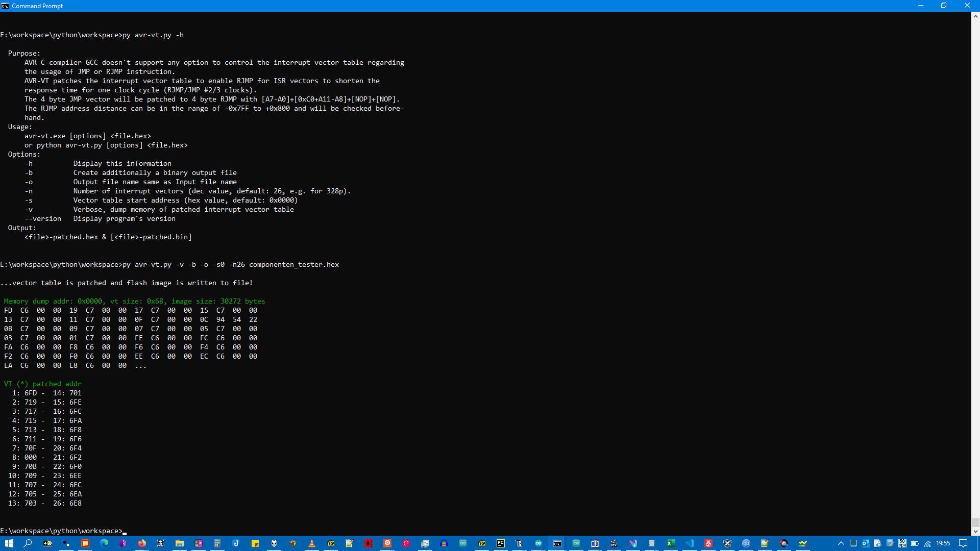The image size is (980, 551).
Task: Open Tor Browser purple taskbar icon
Action: [x=123, y=543]
